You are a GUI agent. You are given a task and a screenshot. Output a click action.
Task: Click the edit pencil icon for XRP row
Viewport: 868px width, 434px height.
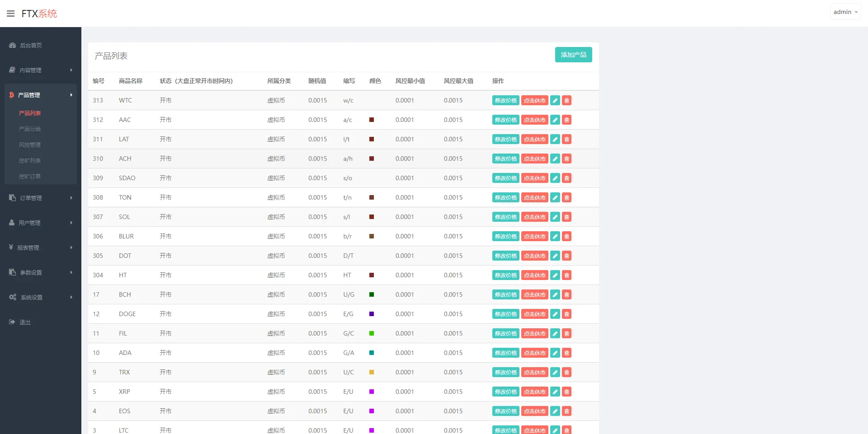[x=555, y=392]
